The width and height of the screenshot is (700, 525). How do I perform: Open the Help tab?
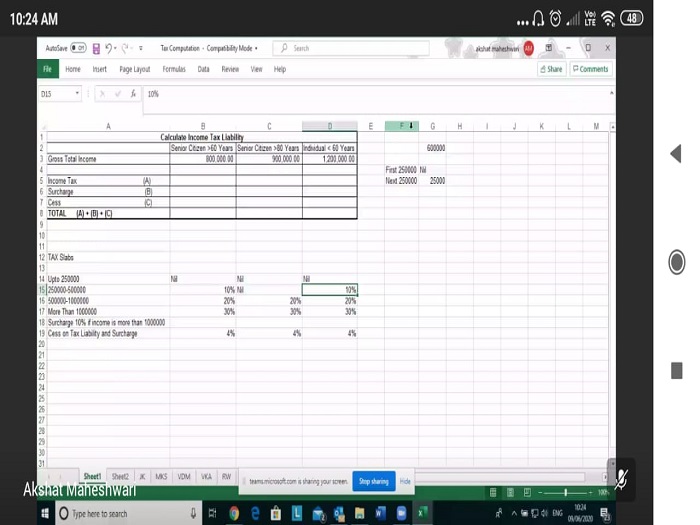click(280, 69)
